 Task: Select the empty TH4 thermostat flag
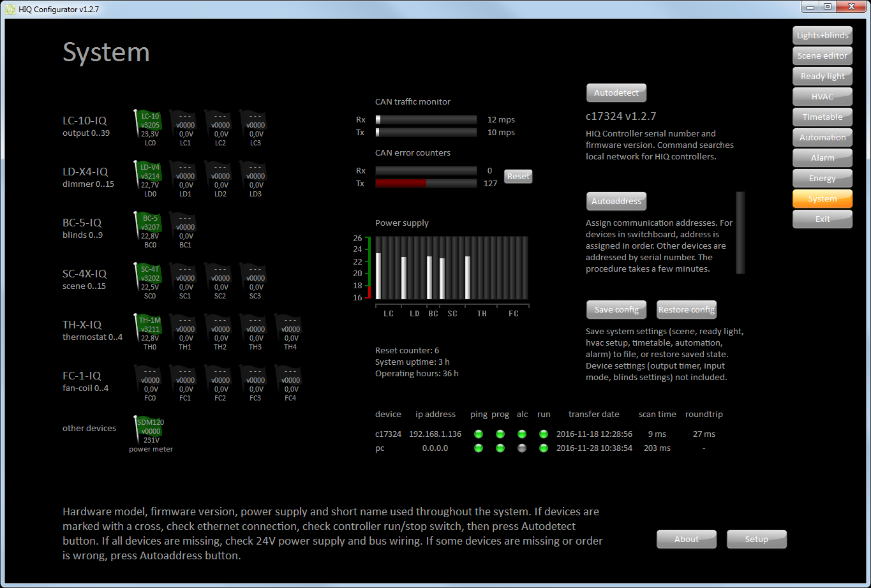[x=290, y=329]
